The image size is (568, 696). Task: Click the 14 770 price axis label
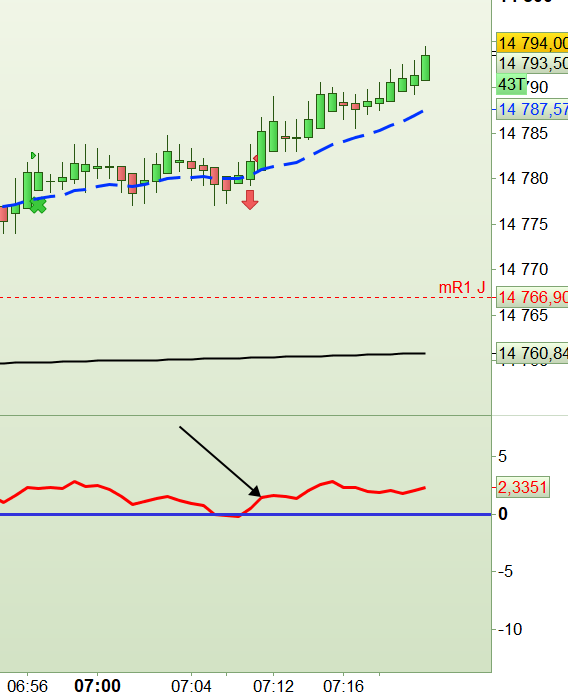(x=523, y=269)
